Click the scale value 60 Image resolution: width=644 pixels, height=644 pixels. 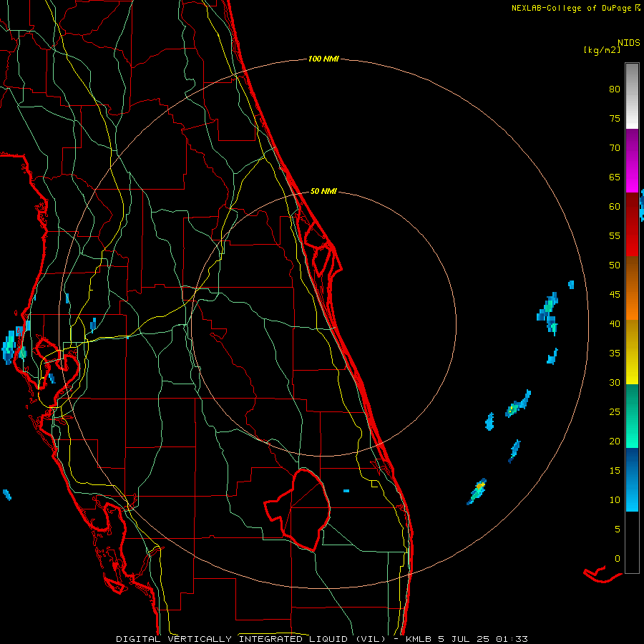coord(615,207)
